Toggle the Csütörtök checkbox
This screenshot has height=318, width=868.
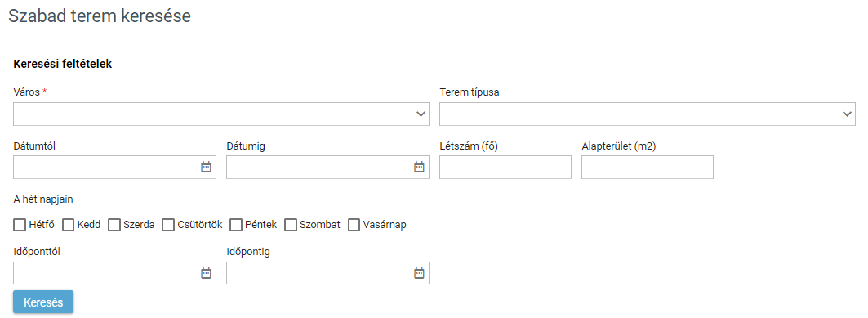point(167,224)
